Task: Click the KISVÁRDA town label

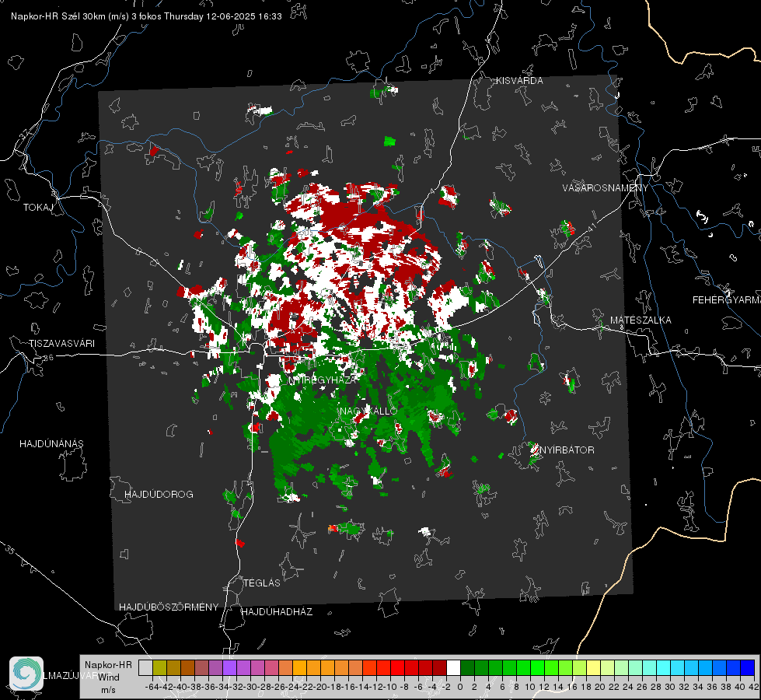Action: 519,81
